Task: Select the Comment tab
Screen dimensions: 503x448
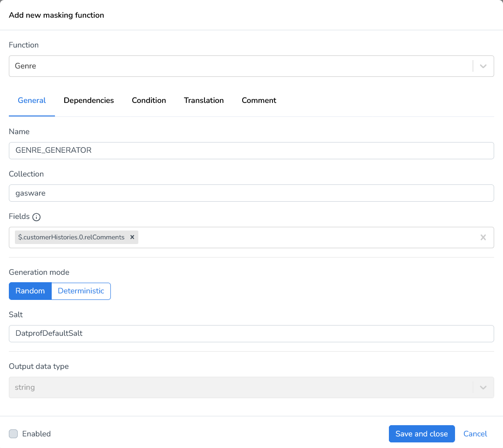Action: [259, 101]
